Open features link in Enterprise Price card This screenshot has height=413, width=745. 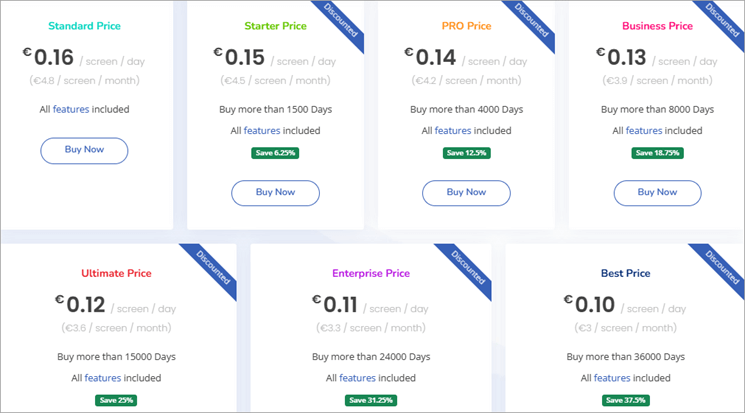point(357,378)
